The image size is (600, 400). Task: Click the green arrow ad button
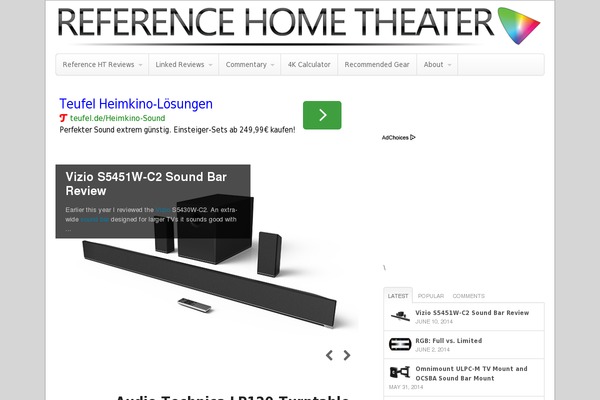click(x=322, y=115)
